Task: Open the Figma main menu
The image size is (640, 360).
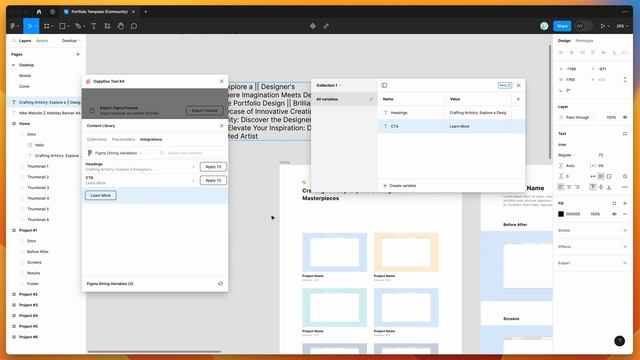Action: (14, 26)
